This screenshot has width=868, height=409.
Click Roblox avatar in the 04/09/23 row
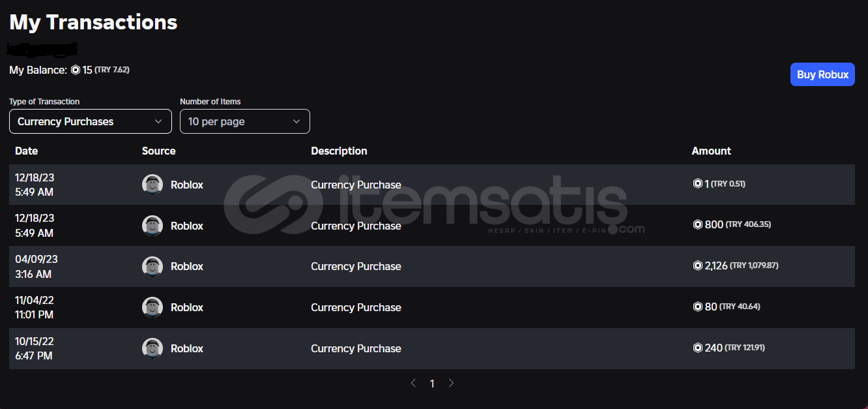coord(152,266)
